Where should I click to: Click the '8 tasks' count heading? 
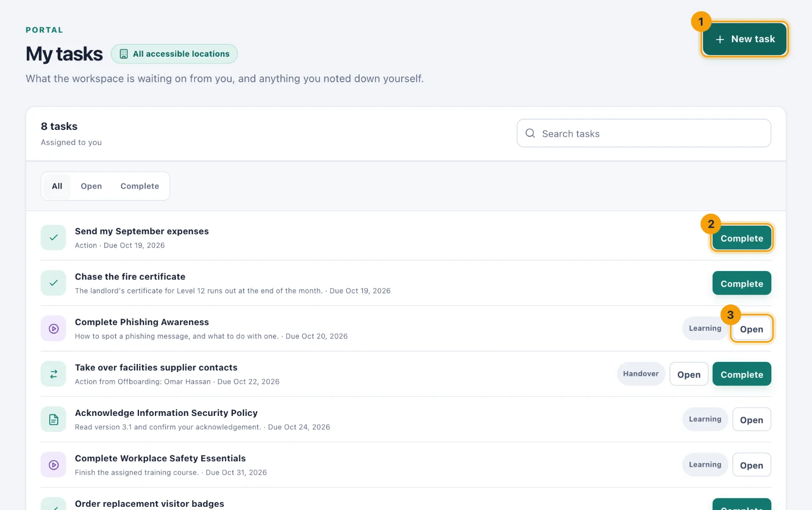59,126
